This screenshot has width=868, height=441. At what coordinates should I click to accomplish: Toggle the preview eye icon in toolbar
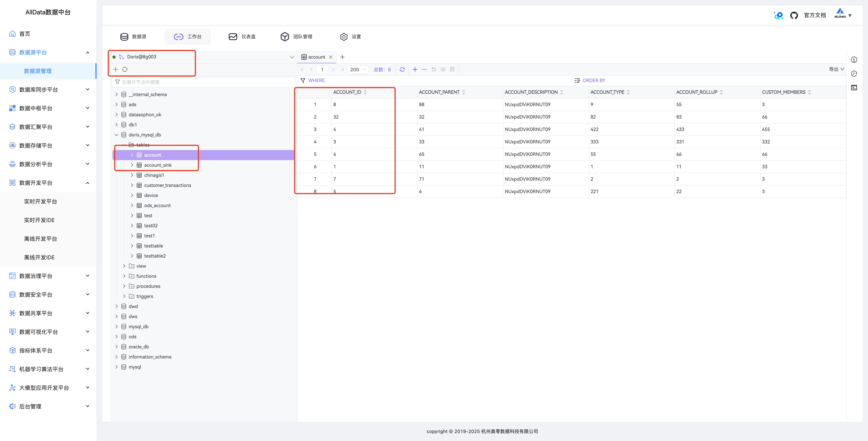[443, 69]
